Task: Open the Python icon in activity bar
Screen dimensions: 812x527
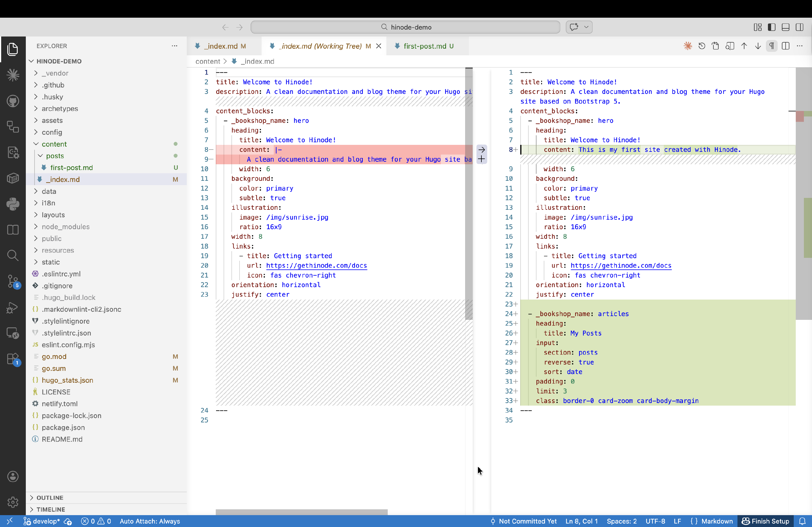Action: point(13,204)
